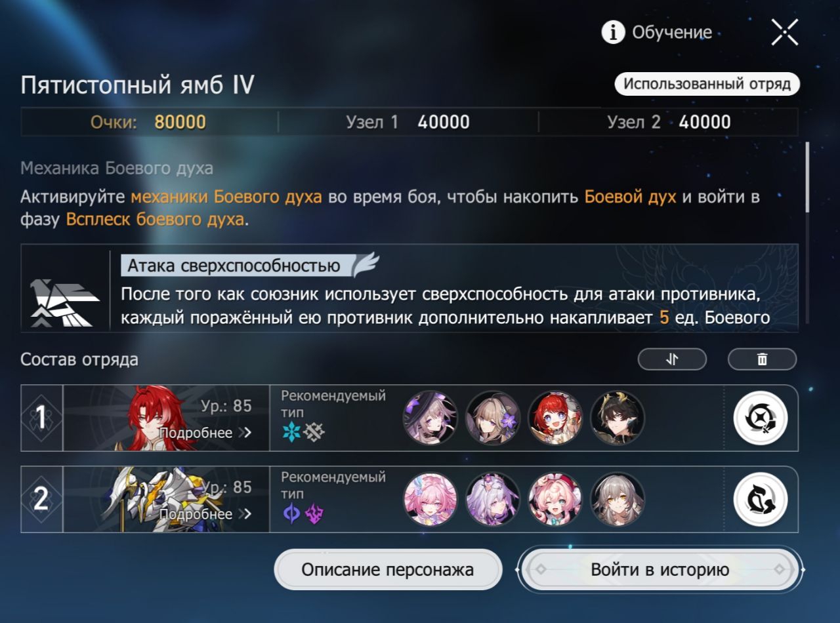
Task: Open the Обучение tutorial info icon
Action: pos(613,32)
